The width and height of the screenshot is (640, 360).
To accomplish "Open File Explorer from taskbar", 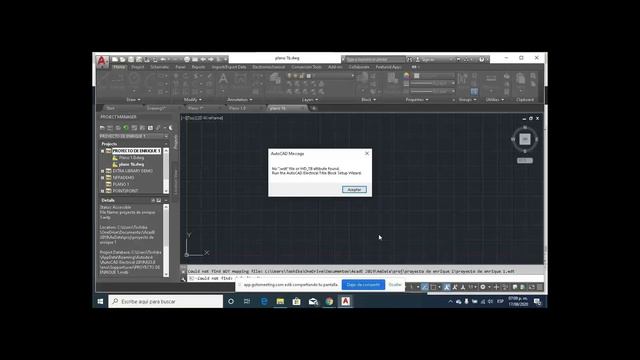I will coord(280,301).
